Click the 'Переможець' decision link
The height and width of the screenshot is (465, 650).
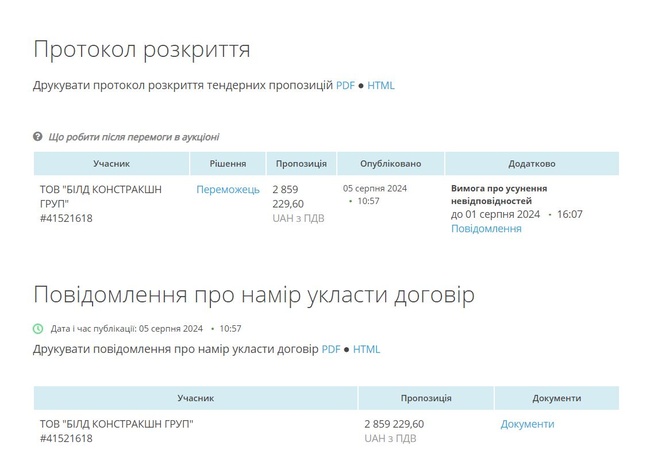tap(228, 189)
